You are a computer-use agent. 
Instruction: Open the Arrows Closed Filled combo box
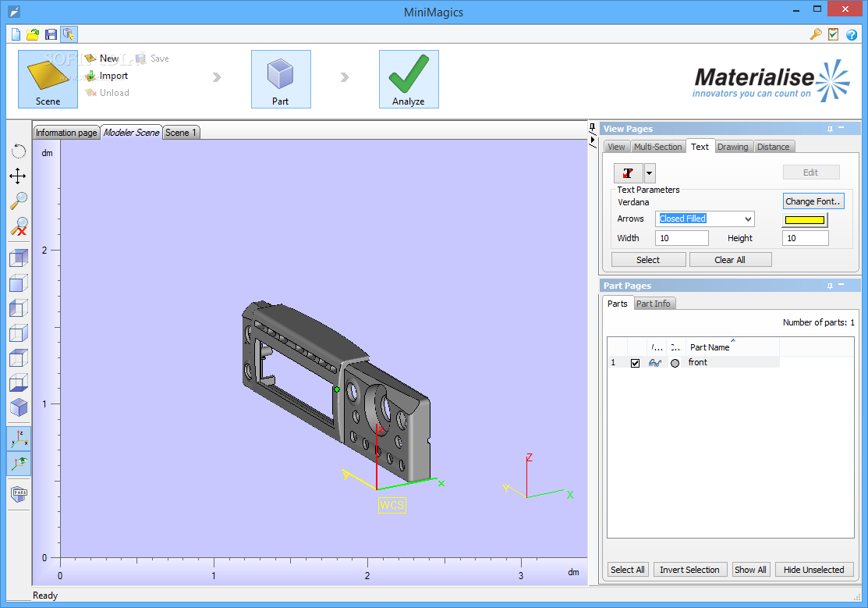pos(705,219)
